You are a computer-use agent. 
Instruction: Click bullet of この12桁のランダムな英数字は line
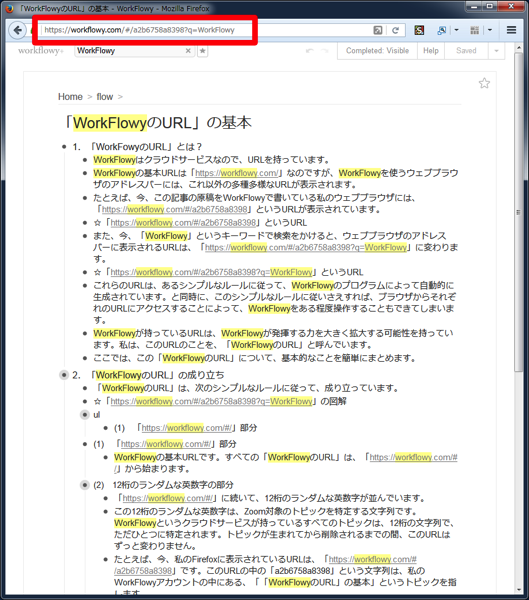click(x=105, y=512)
